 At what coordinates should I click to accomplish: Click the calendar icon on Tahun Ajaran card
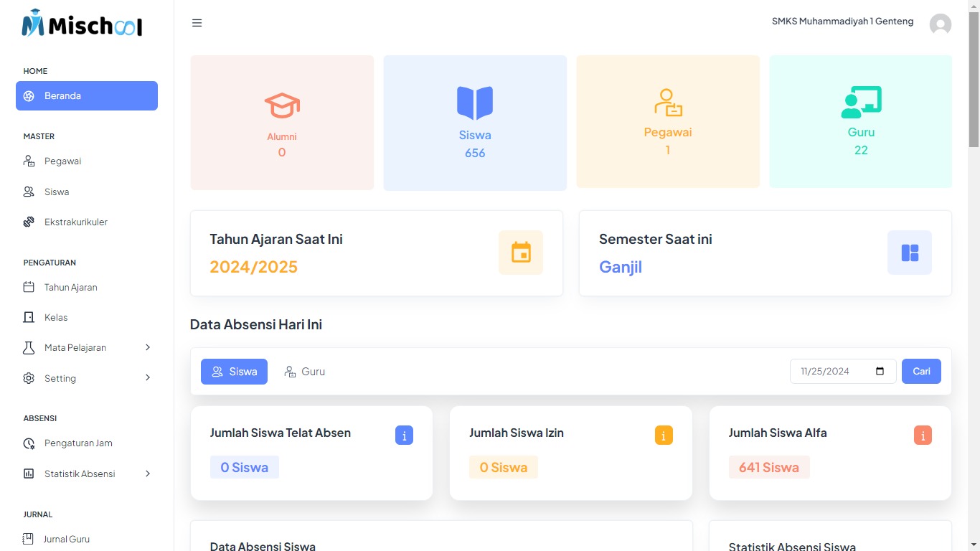[521, 253]
